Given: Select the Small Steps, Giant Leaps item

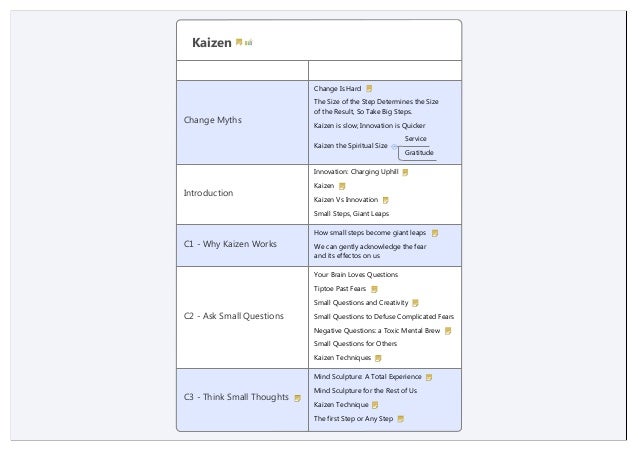Looking at the screenshot, I should (351, 214).
